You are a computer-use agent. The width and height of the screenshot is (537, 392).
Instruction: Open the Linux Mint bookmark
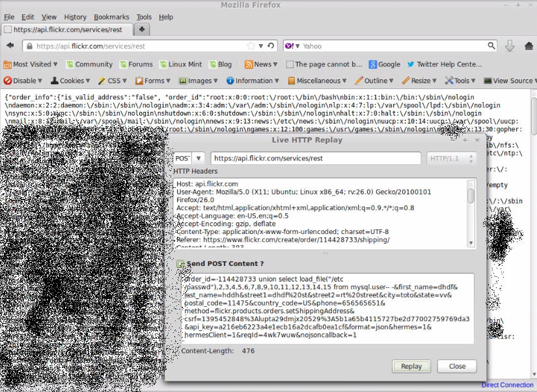point(181,64)
